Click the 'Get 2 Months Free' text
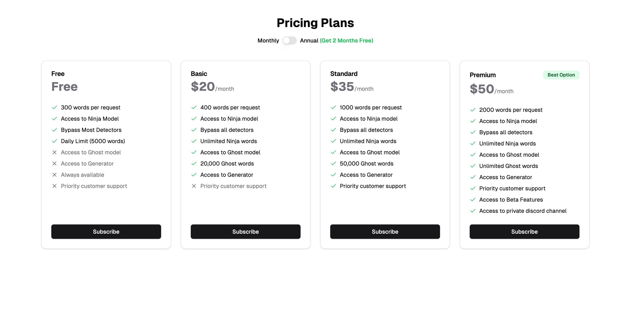 click(346, 40)
